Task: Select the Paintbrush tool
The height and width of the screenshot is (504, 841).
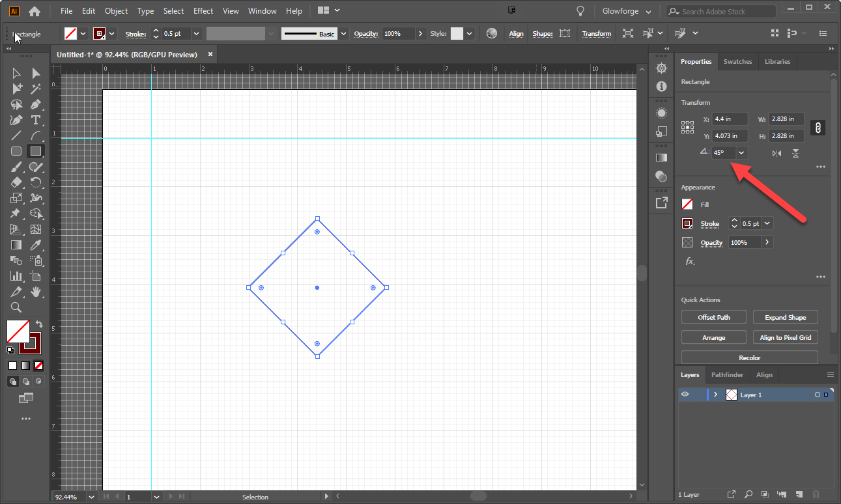Action: (16, 167)
